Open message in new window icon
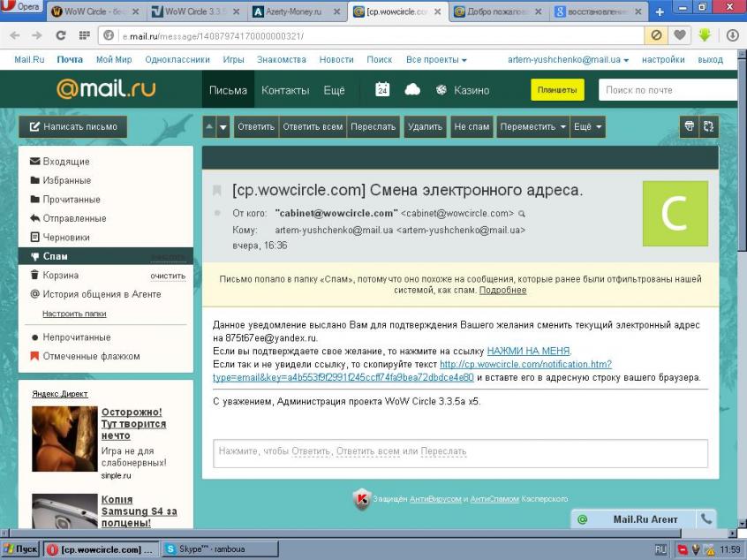The width and height of the screenshot is (747, 560). (708, 127)
